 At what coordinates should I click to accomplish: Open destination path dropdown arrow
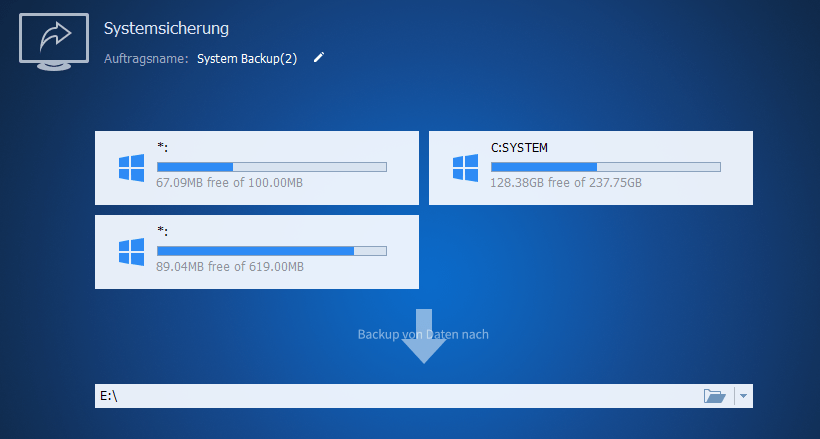pos(743,396)
